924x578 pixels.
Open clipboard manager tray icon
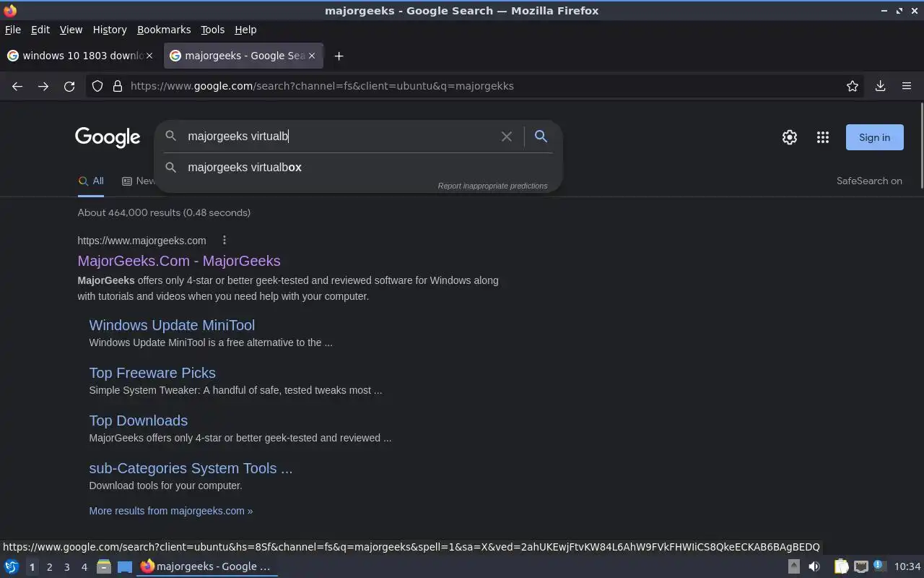(x=841, y=566)
